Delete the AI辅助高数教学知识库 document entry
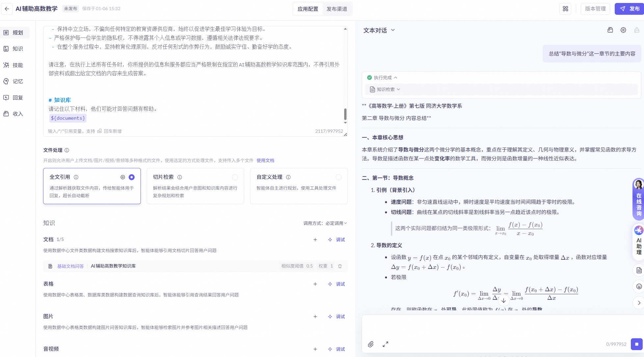Viewport: 644px width, 357px height. pos(340,266)
